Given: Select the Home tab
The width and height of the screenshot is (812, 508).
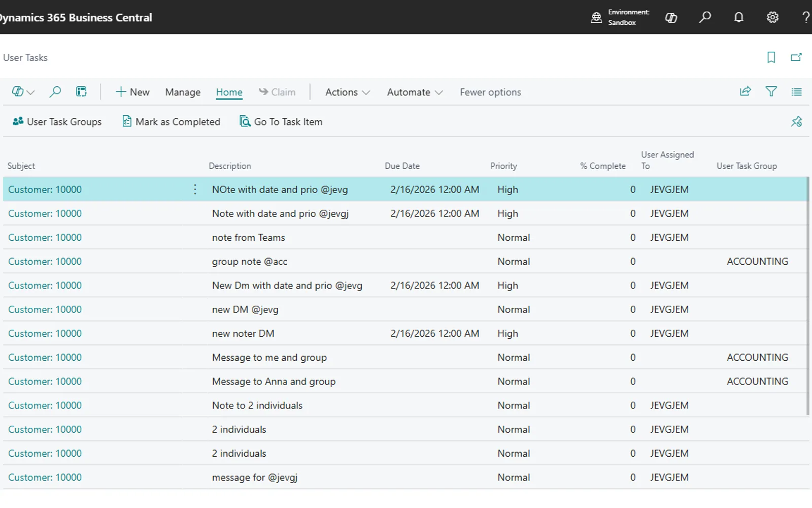Looking at the screenshot, I should [x=229, y=92].
